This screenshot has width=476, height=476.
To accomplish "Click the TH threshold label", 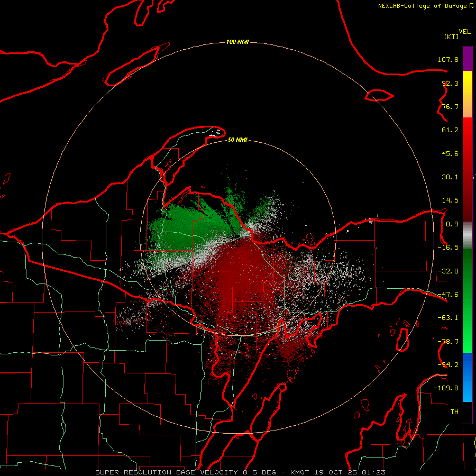I will [x=454, y=412].
